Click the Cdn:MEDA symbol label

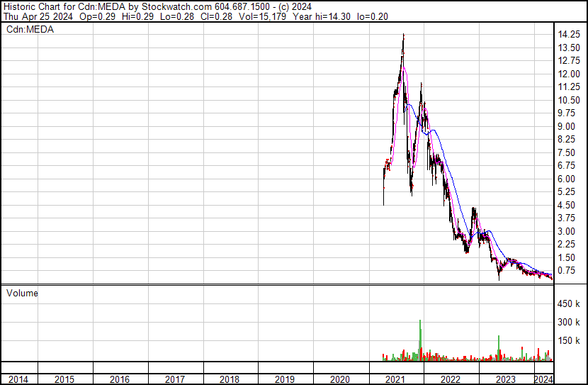coord(30,30)
